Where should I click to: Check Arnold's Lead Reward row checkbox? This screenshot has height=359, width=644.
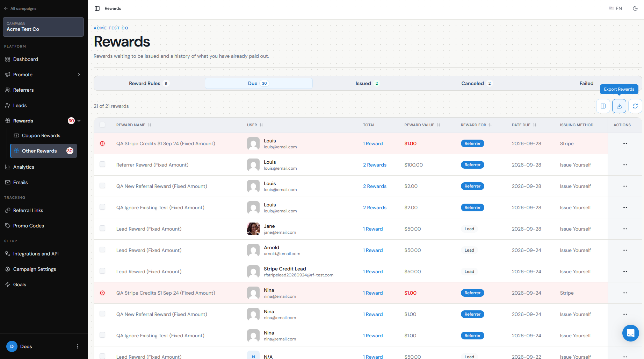102,250
